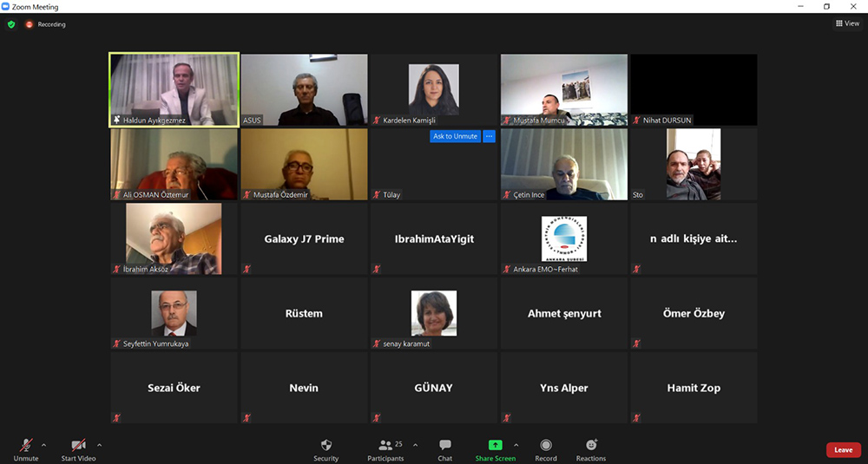Viewport: 868px width, 464px height.
Task: Click the green encryption shield icon
Action: pos(11,24)
